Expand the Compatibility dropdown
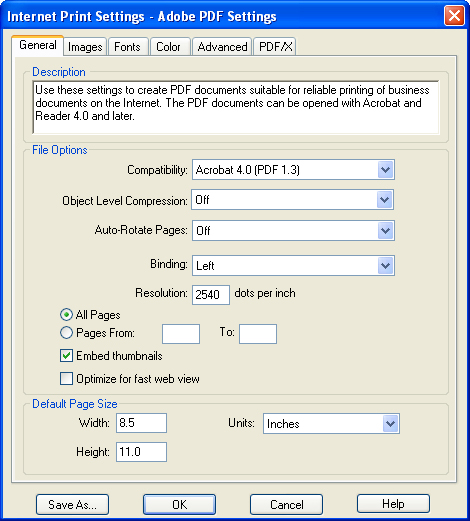Image resolution: width=470 pixels, height=521 pixels. click(386, 170)
